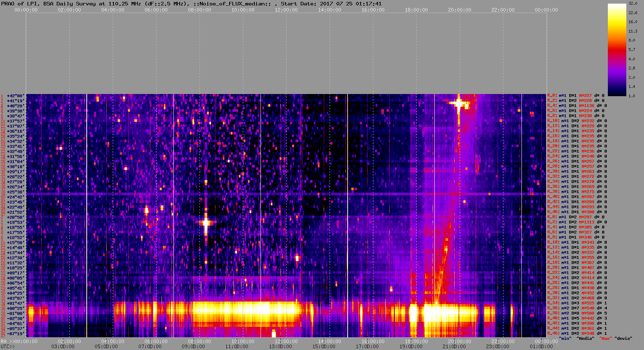Click the row stats showing M=263

pyautogui.click(x=577, y=172)
